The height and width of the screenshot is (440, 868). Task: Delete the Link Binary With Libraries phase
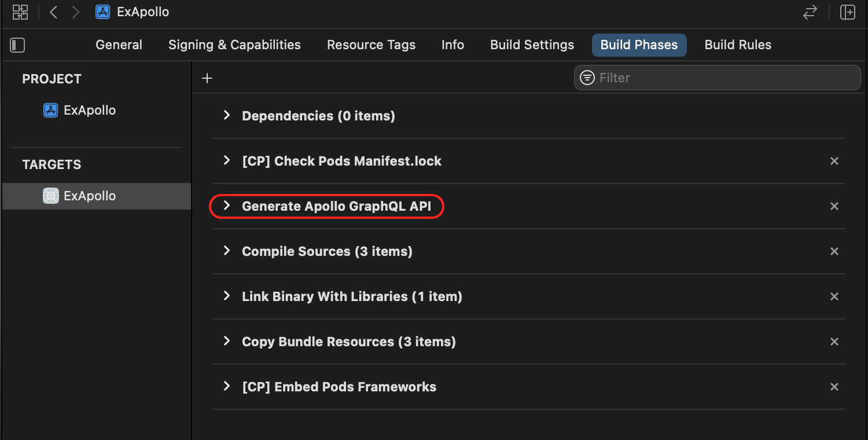(834, 296)
